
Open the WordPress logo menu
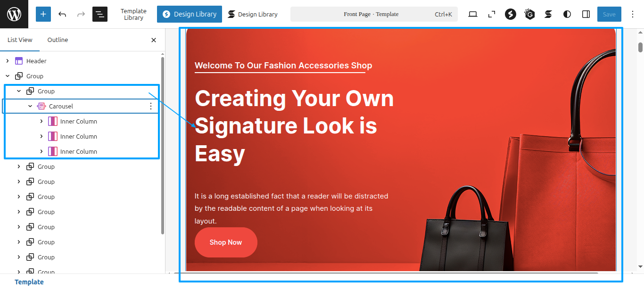point(14,14)
